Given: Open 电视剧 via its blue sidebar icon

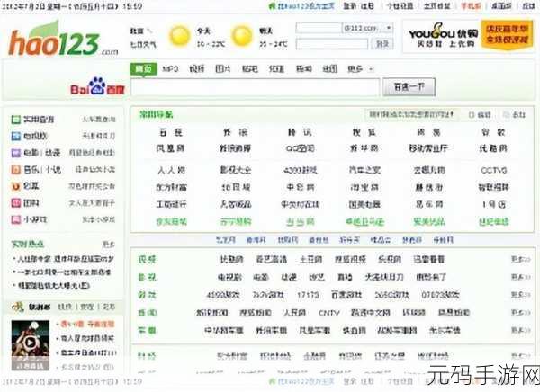Looking at the screenshot, I should [x=16, y=136].
